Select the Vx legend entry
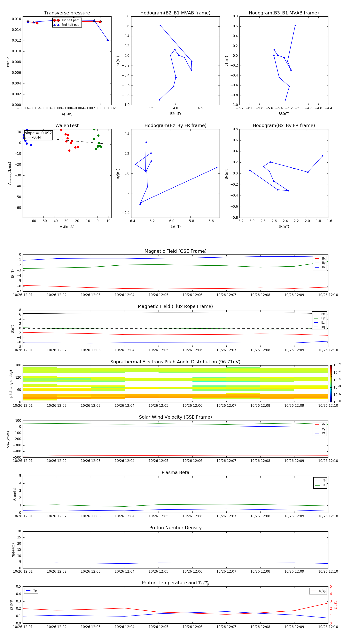This screenshot has width=351, height=644. 320,424
